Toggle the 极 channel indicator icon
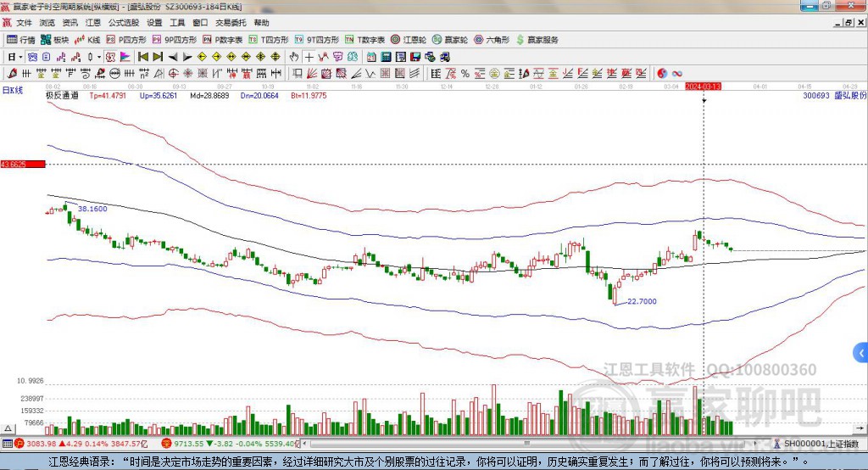 (x=110, y=57)
